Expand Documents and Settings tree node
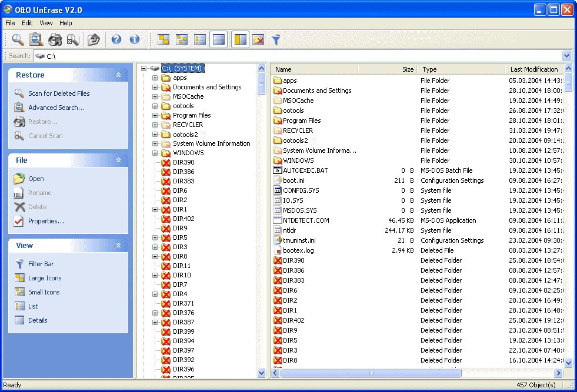This screenshot has width=577, height=392. pyautogui.click(x=155, y=87)
